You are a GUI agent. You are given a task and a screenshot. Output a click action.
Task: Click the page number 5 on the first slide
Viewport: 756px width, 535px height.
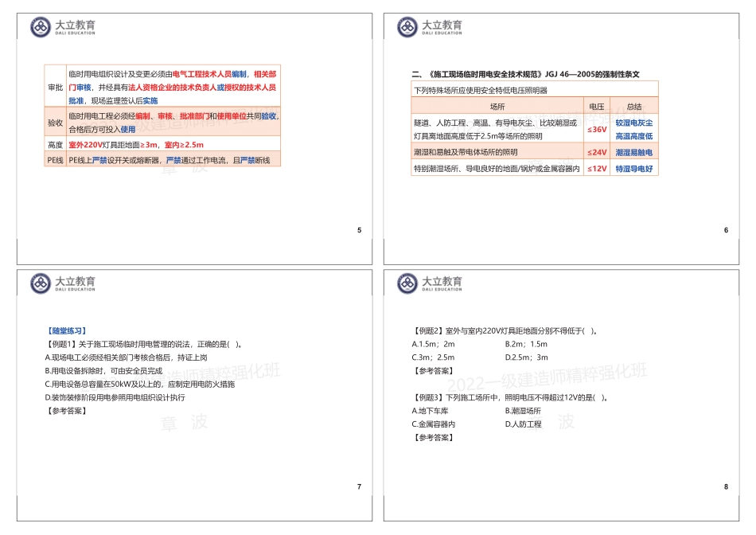click(x=360, y=229)
